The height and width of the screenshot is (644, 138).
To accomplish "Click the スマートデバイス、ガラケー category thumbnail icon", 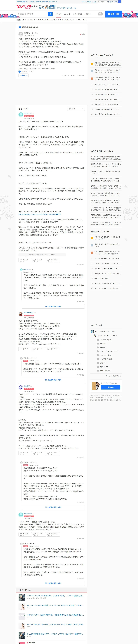I will [95, 336].
